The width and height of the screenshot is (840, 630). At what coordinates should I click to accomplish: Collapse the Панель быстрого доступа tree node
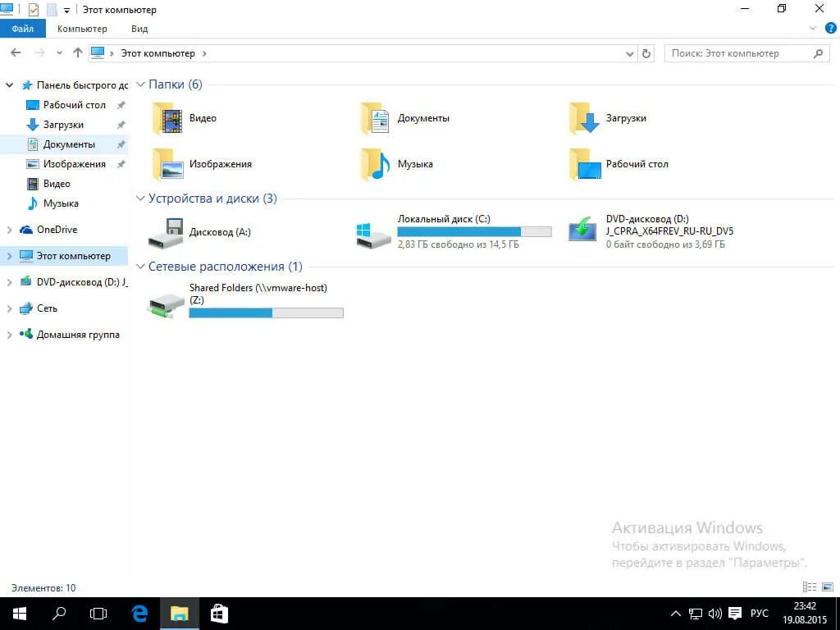pos(9,85)
